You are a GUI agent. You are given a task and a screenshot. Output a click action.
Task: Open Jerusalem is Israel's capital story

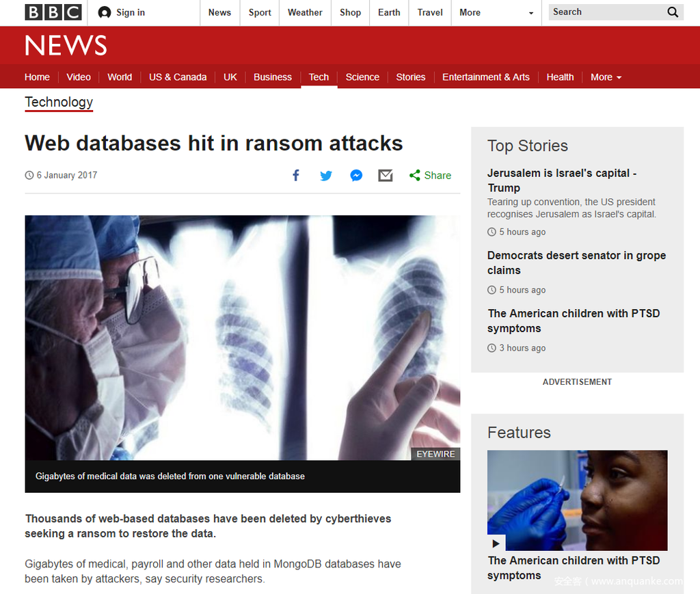[562, 180]
